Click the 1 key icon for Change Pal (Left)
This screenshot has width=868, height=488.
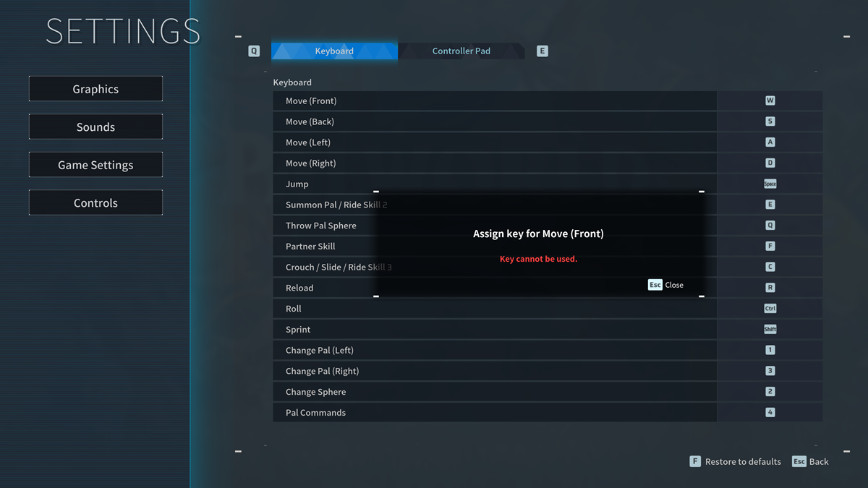tap(770, 350)
